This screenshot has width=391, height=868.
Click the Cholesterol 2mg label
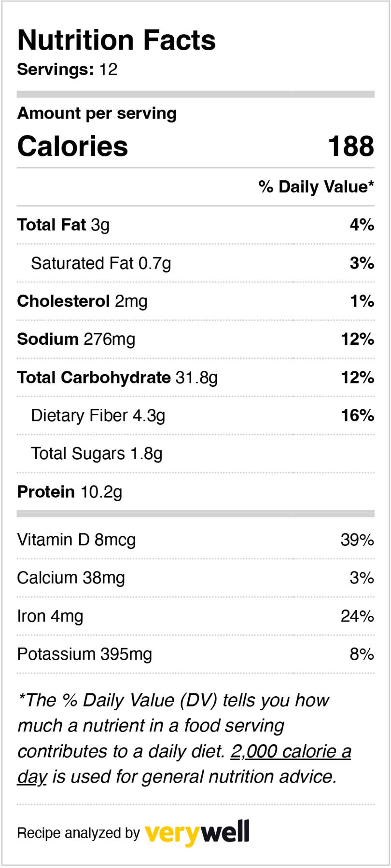(82, 301)
